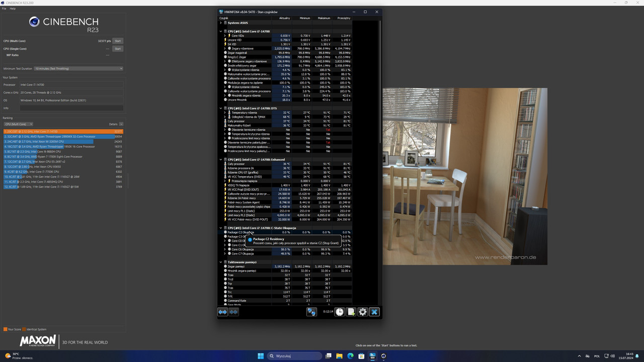Screen dimensions: 644x362
Task: Open Windows Start button on taskbar
Action: point(261,356)
